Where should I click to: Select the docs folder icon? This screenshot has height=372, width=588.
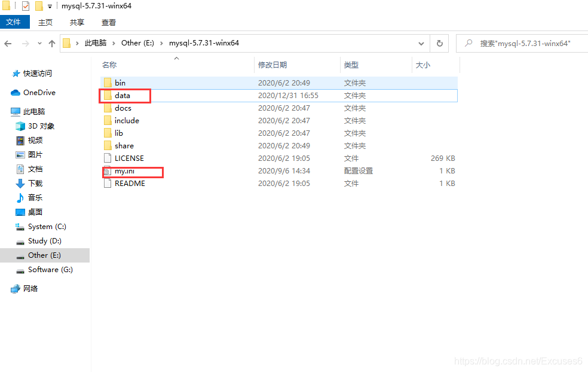pos(108,108)
